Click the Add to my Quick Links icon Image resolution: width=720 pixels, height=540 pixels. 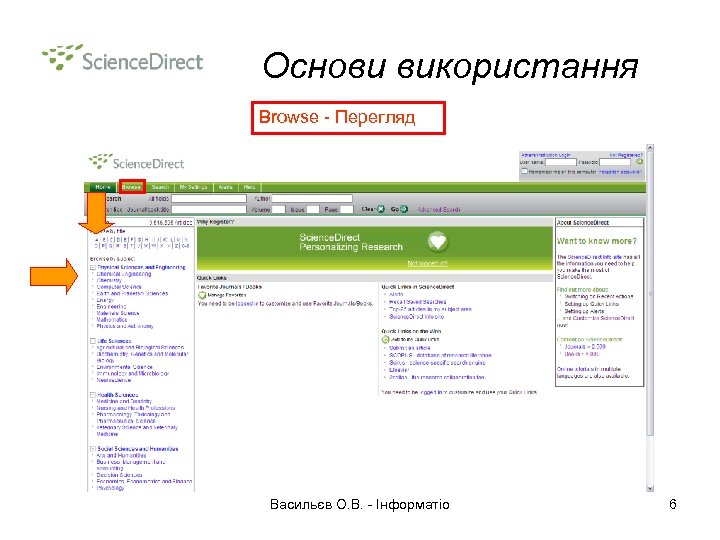click(385, 339)
